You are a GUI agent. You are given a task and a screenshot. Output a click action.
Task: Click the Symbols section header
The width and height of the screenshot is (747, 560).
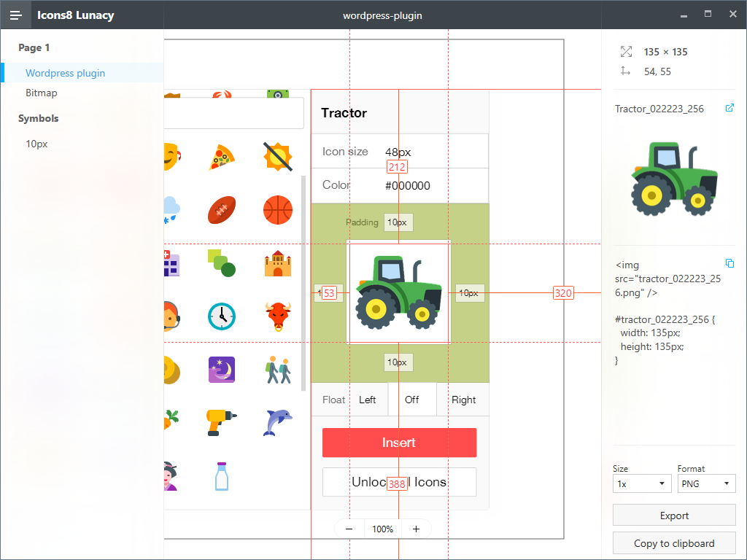coord(38,118)
